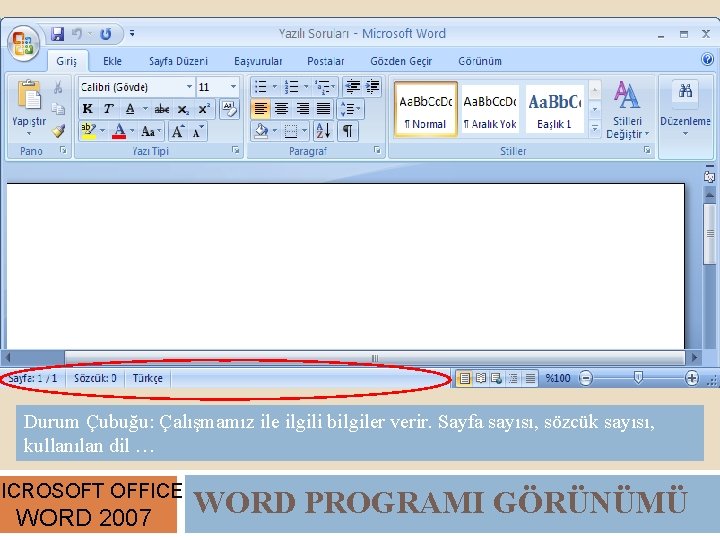
Task: Apply the red font color
Action: [119, 131]
